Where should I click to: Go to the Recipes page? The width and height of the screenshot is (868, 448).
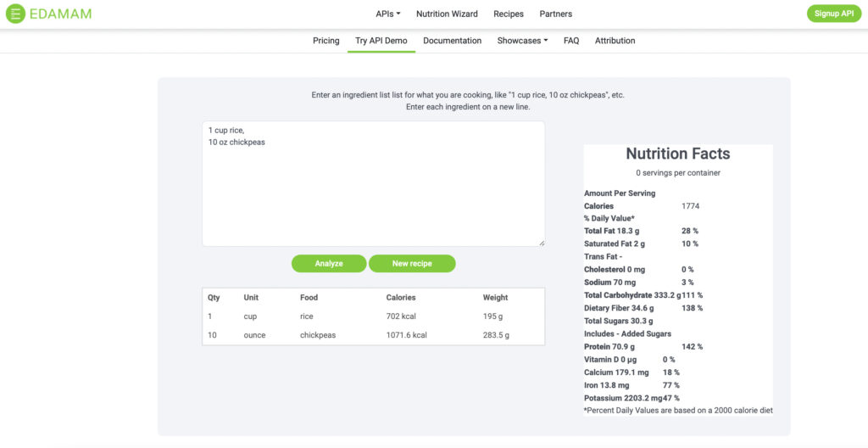click(509, 14)
